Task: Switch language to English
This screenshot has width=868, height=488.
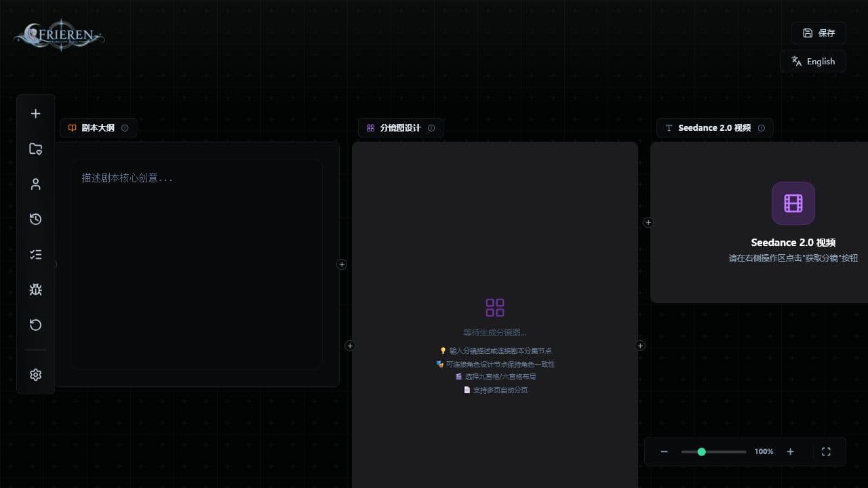Action: point(813,61)
